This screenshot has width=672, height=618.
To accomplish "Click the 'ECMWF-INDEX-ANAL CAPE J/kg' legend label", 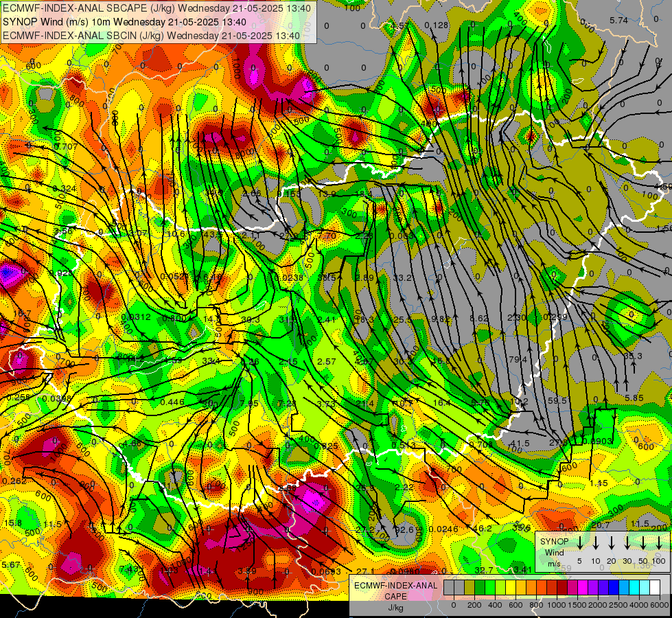I will [x=395, y=596].
